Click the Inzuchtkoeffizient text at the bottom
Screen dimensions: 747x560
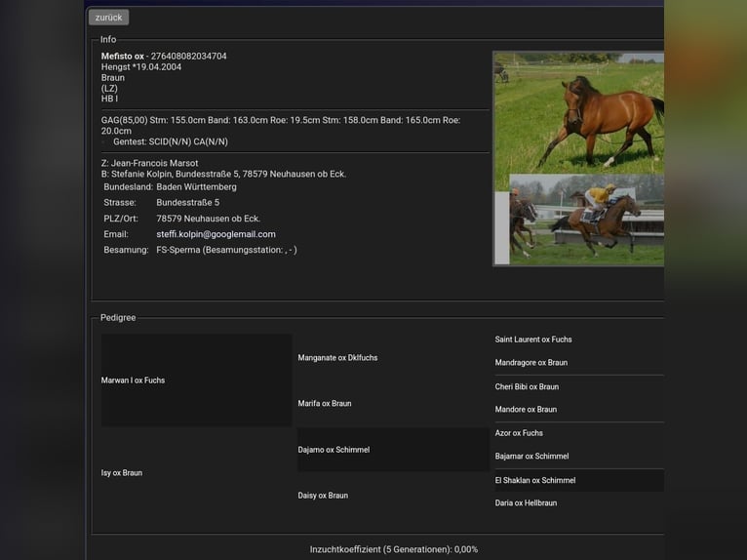click(x=394, y=549)
